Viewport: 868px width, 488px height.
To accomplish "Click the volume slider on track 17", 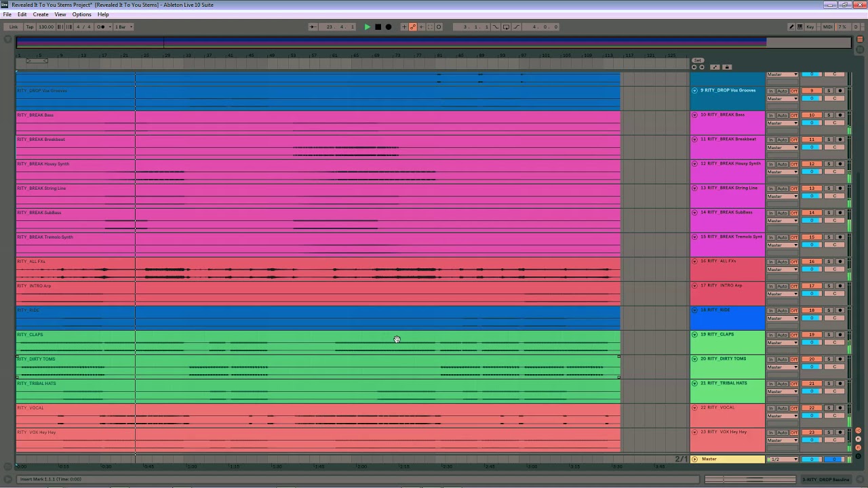I will pyautogui.click(x=812, y=294).
